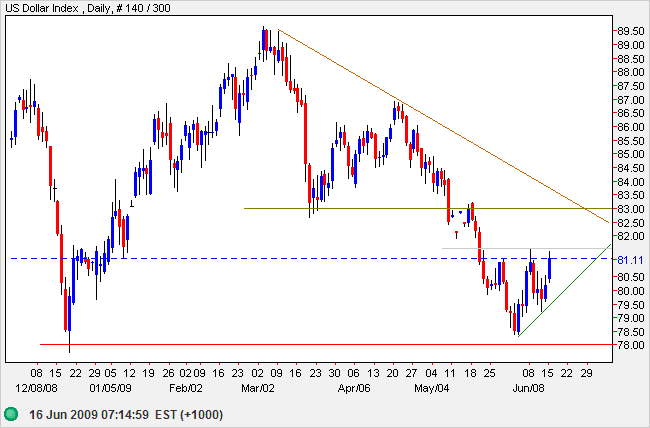Click the 89.50 price axis label
The height and width of the screenshot is (428, 650).
tap(631, 31)
